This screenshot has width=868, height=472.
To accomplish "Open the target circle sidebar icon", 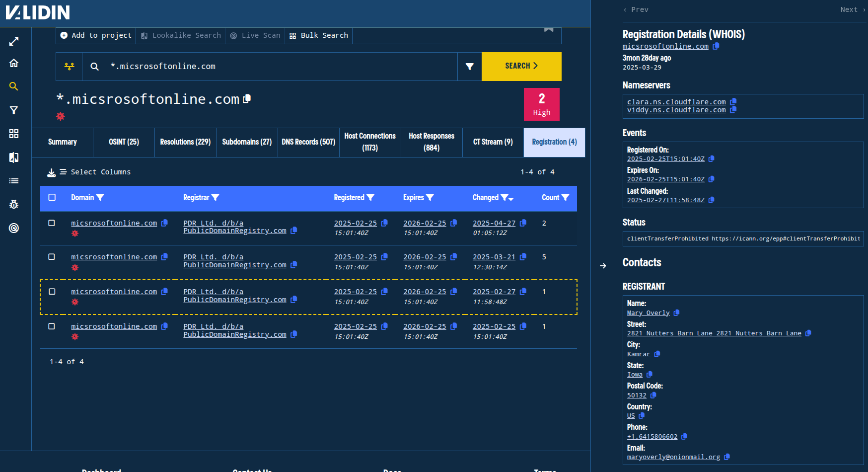I will 14,228.
